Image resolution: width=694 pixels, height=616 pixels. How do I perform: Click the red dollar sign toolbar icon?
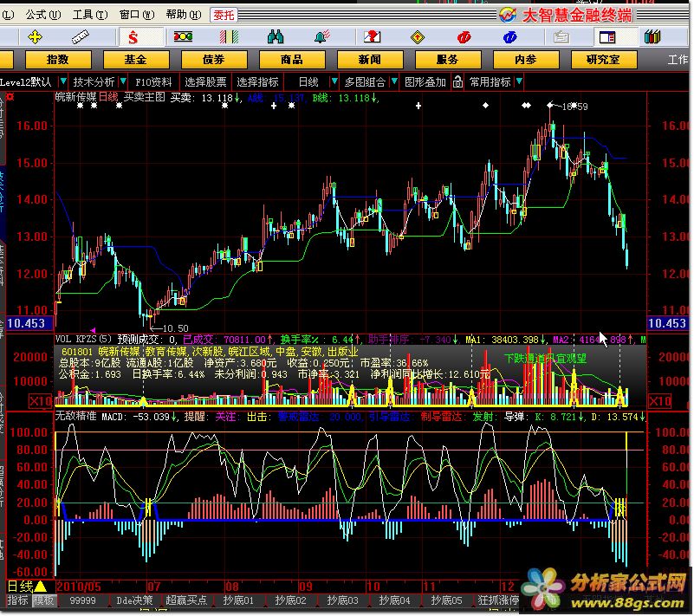coord(133,37)
